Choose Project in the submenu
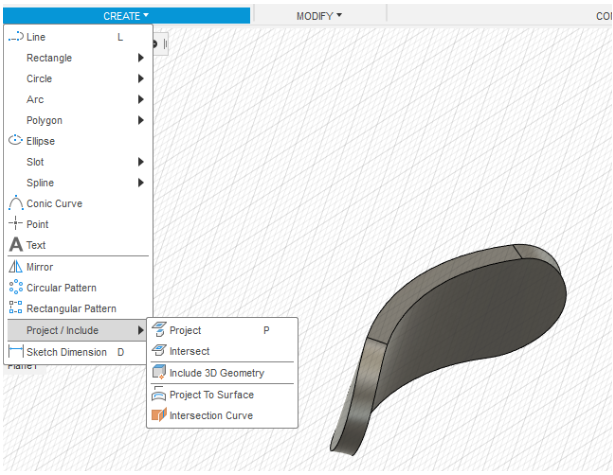Image resolution: width=613 pixels, height=475 pixels. (222, 330)
